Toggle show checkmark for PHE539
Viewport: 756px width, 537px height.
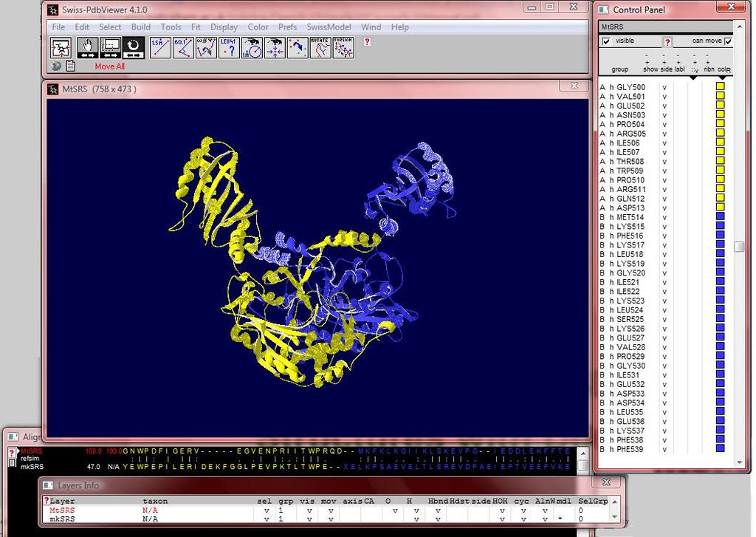664,450
